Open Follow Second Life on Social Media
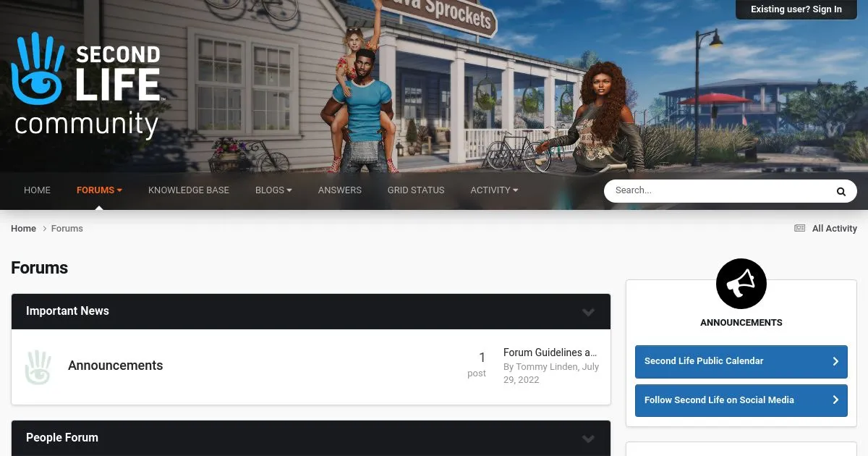The height and width of the screenshot is (456, 868). tap(741, 400)
